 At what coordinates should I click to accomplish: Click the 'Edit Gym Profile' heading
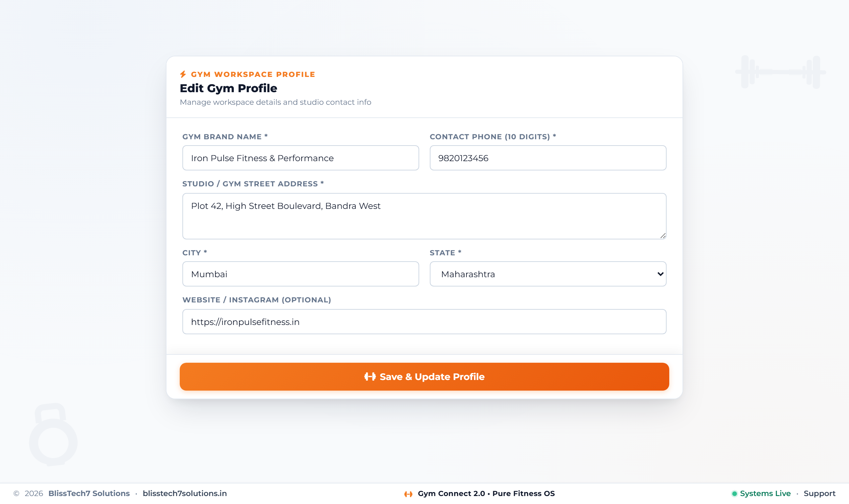pyautogui.click(x=228, y=88)
